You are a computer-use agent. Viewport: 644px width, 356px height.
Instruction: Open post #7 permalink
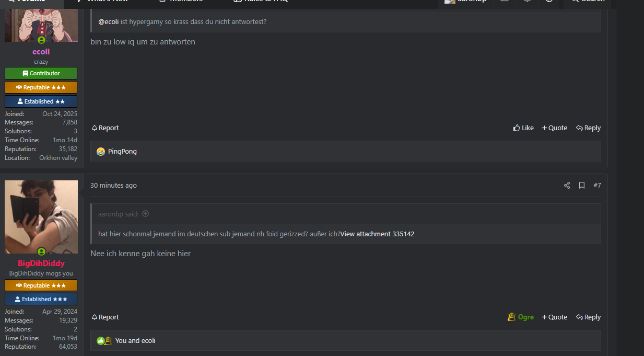point(597,186)
